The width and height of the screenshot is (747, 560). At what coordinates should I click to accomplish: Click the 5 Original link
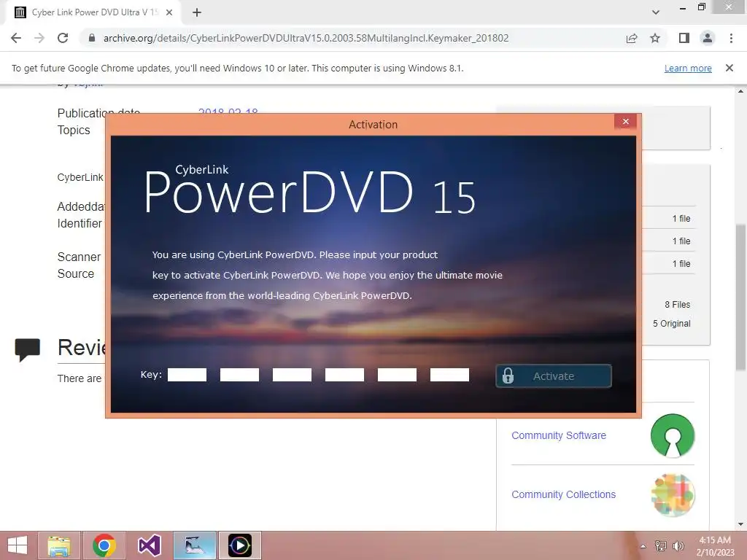point(672,324)
